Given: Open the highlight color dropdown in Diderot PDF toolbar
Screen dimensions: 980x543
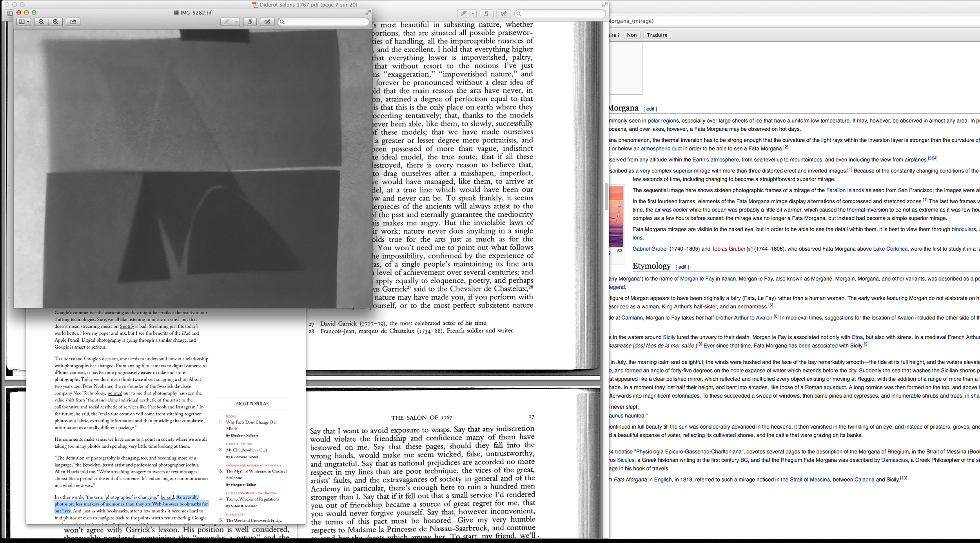Looking at the screenshot, I should [x=473, y=14].
